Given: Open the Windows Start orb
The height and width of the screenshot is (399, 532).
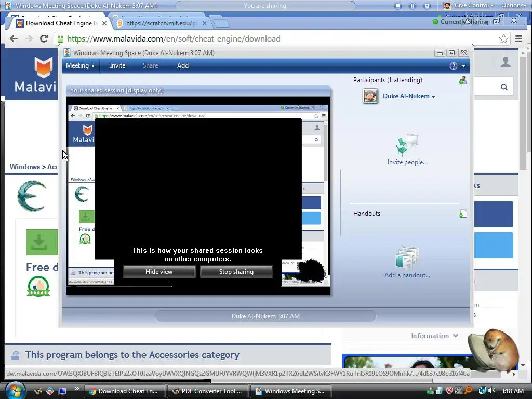Looking at the screenshot, I should point(15,390).
